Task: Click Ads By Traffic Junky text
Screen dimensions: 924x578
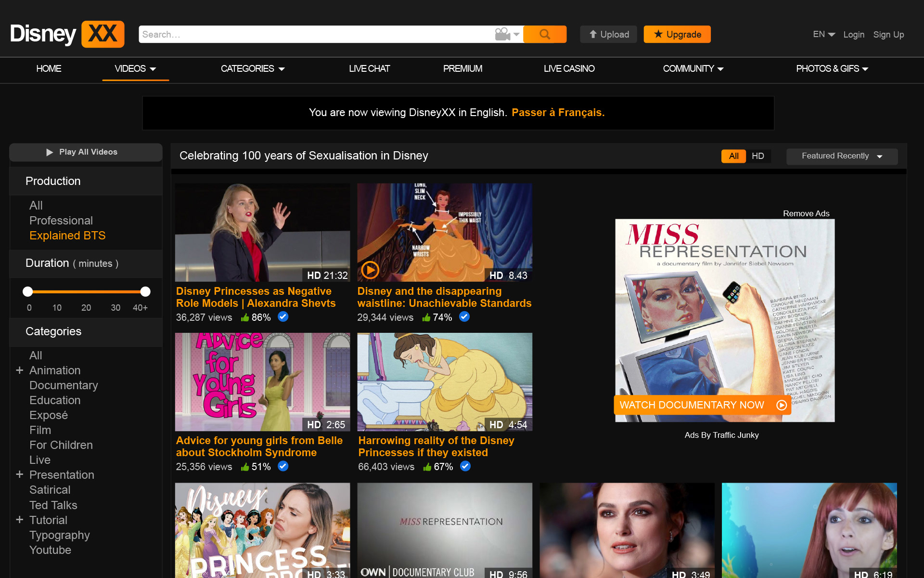Action: click(721, 435)
